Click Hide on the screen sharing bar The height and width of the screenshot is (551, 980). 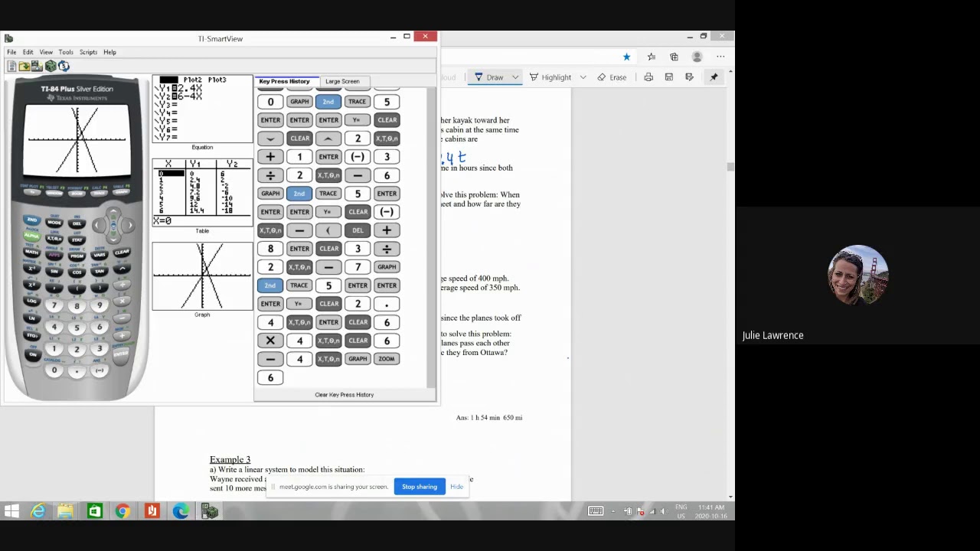[456, 487]
